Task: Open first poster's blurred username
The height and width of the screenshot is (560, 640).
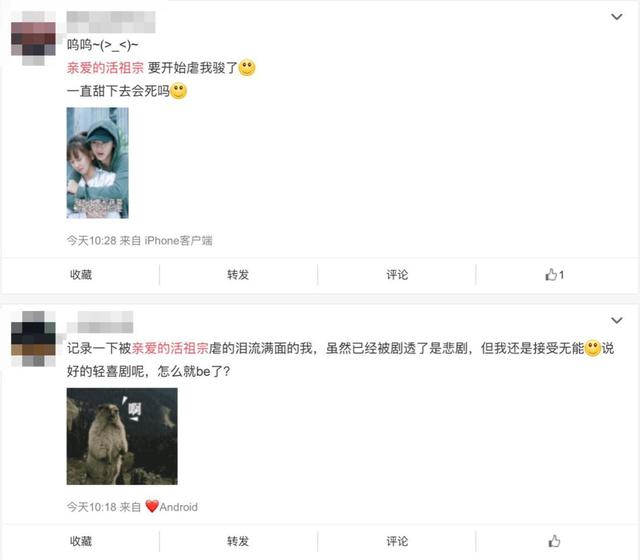Action: click(111, 22)
